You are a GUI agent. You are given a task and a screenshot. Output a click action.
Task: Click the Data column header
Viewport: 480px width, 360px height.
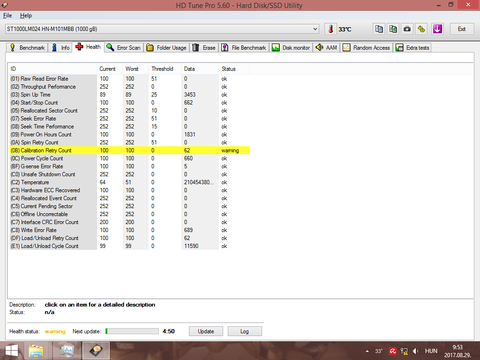[200, 69]
